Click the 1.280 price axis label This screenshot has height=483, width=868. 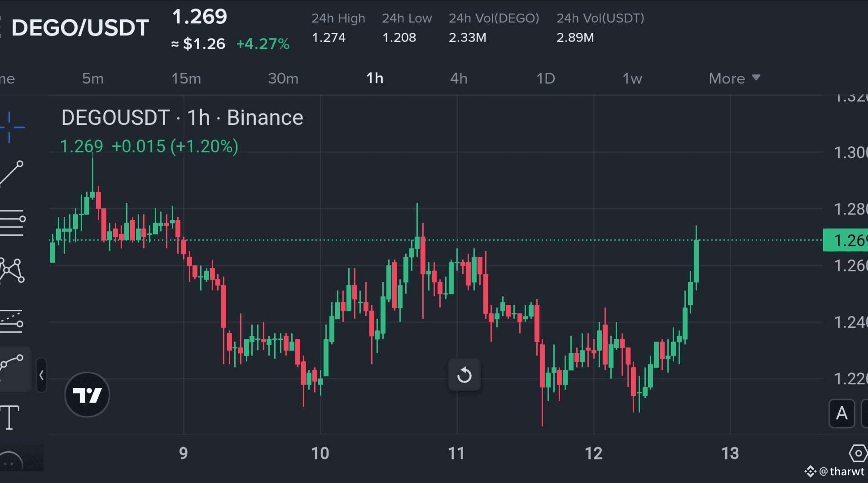pos(850,209)
